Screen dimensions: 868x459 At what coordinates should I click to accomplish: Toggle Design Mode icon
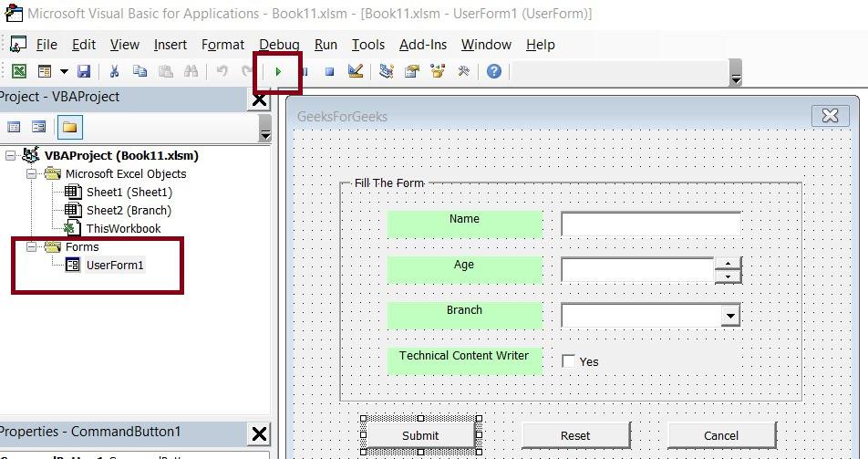[x=356, y=71]
